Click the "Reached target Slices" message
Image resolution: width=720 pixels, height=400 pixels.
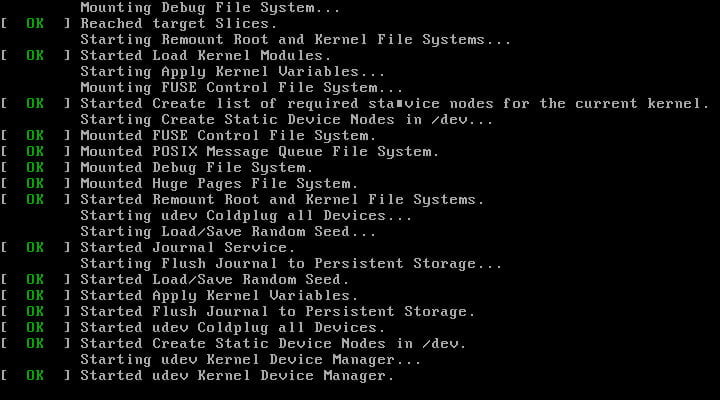pos(178,24)
